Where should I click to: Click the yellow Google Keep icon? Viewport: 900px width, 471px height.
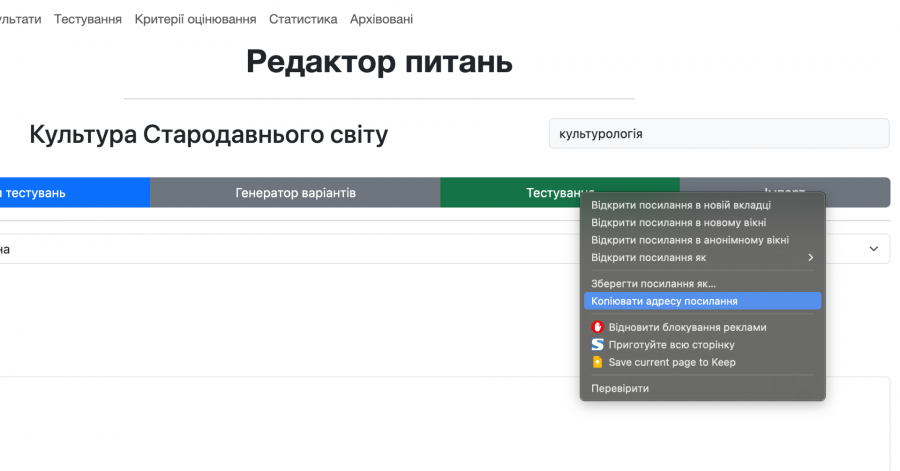(598, 363)
